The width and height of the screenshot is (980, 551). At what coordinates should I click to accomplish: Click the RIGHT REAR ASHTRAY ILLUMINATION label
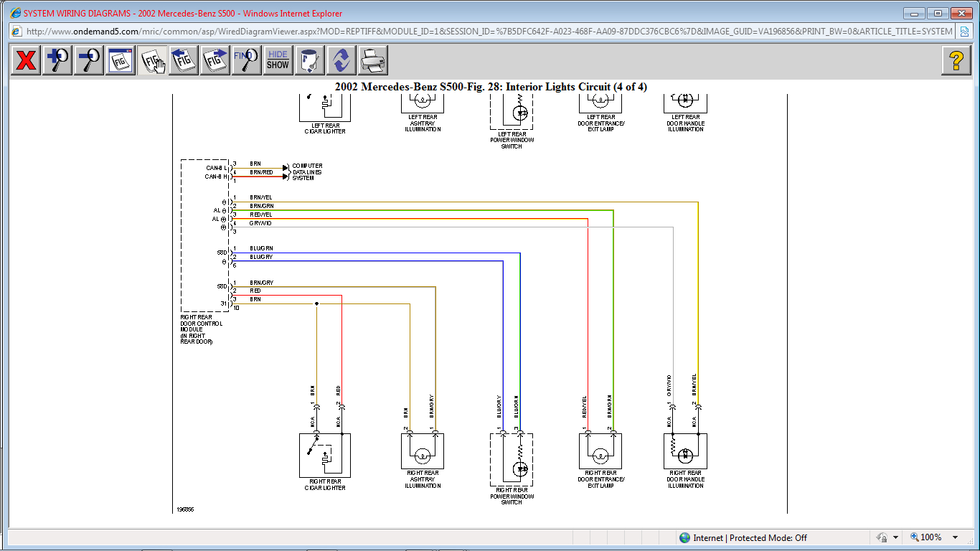(423, 479)
